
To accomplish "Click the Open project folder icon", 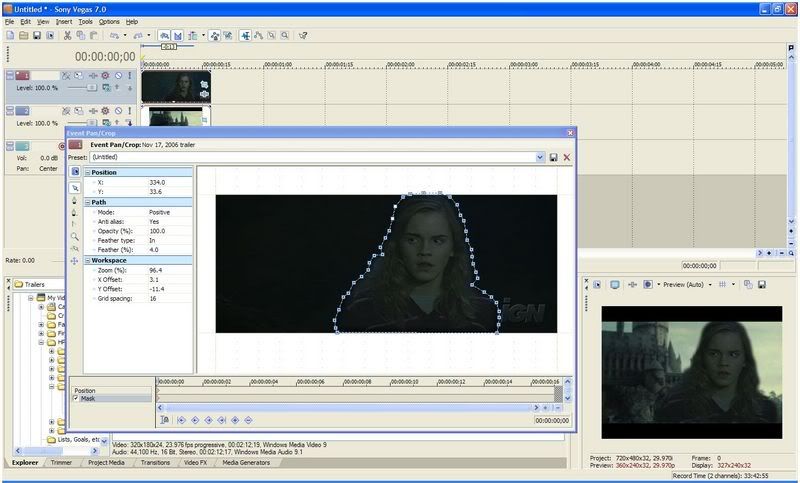I will point(23,35).
